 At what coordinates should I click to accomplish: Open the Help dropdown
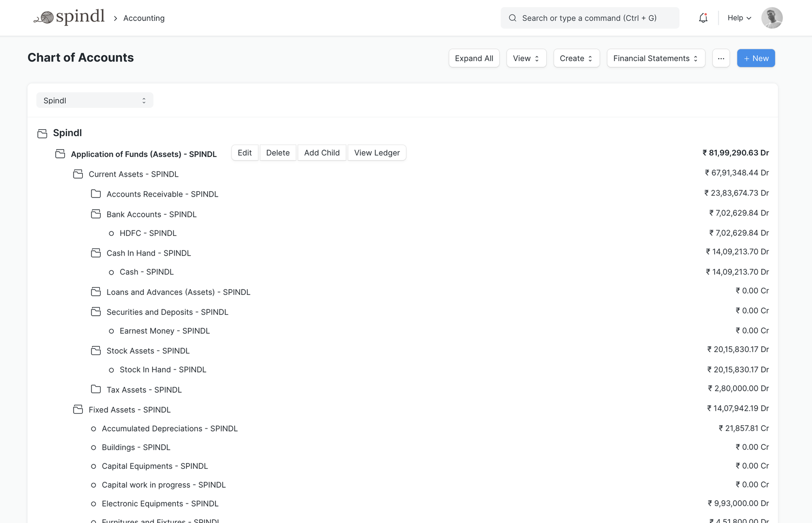739,18
